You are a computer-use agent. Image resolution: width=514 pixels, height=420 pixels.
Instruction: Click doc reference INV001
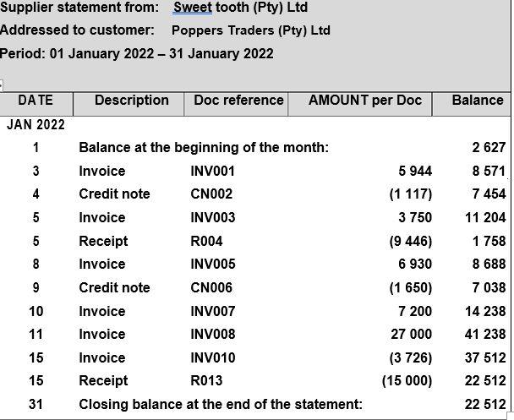tap(213, 171)
